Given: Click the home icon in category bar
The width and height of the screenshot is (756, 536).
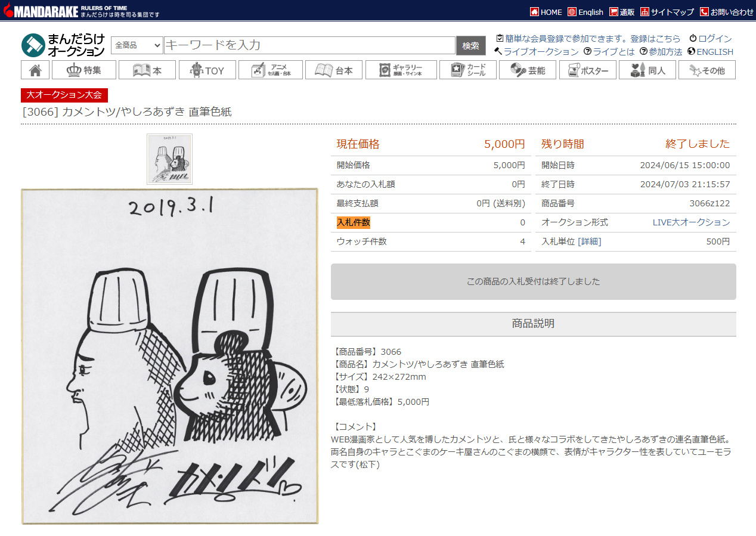Looking at the screenshot, I should (x=35, y=70).
